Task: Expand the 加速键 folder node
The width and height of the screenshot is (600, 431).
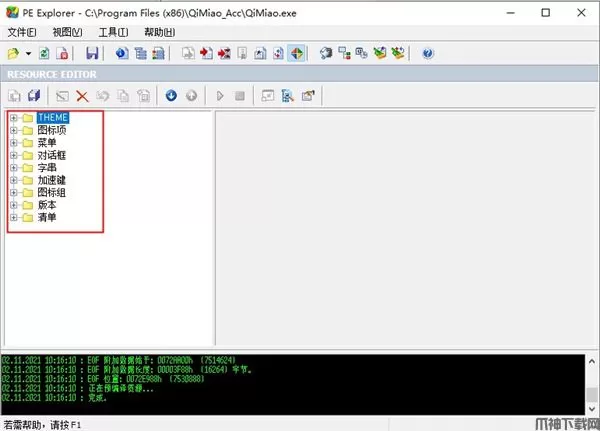Action: click(14, 180)
